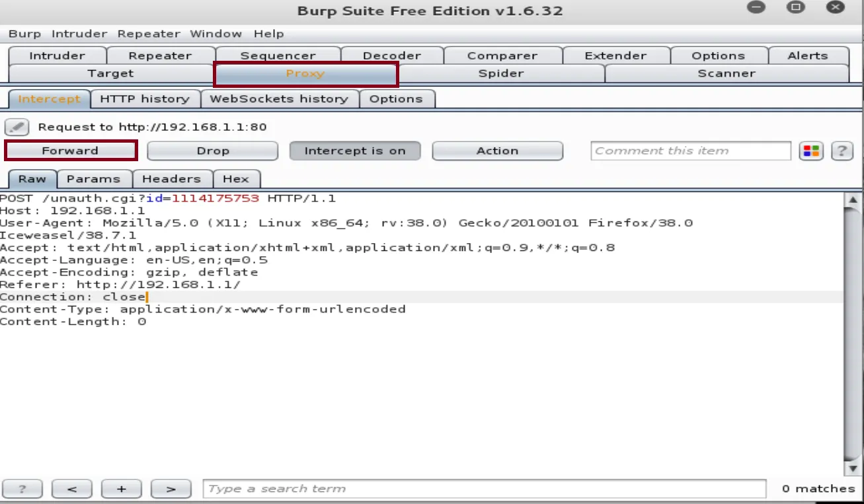The width and height of the screenshot is (864, 504).
Task: Select the Intercept sub-tab
Action: 49,99
